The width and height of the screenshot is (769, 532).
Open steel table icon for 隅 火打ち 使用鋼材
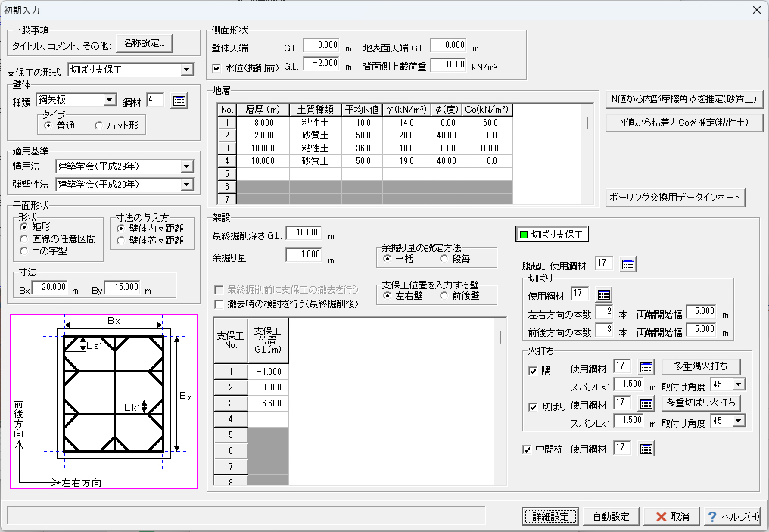(646, 367)
